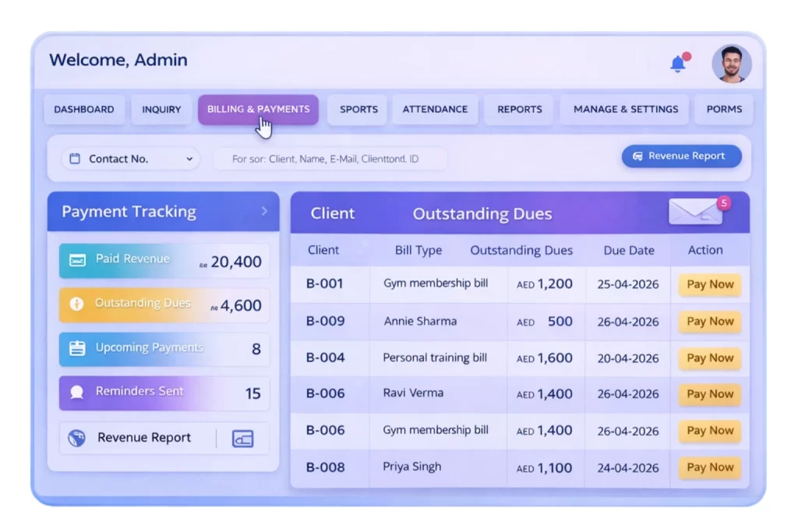
Task: Open the Reports tab
Action: click(x=519, y=109)
